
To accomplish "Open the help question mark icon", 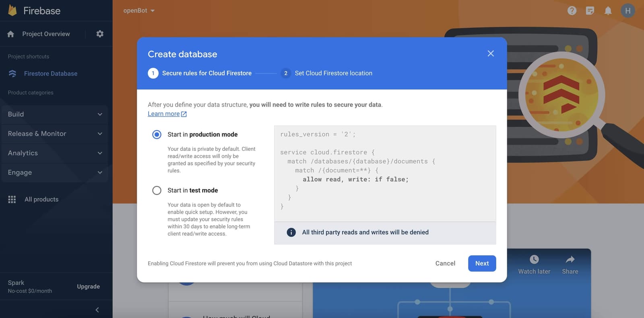I will coord(572,11).
